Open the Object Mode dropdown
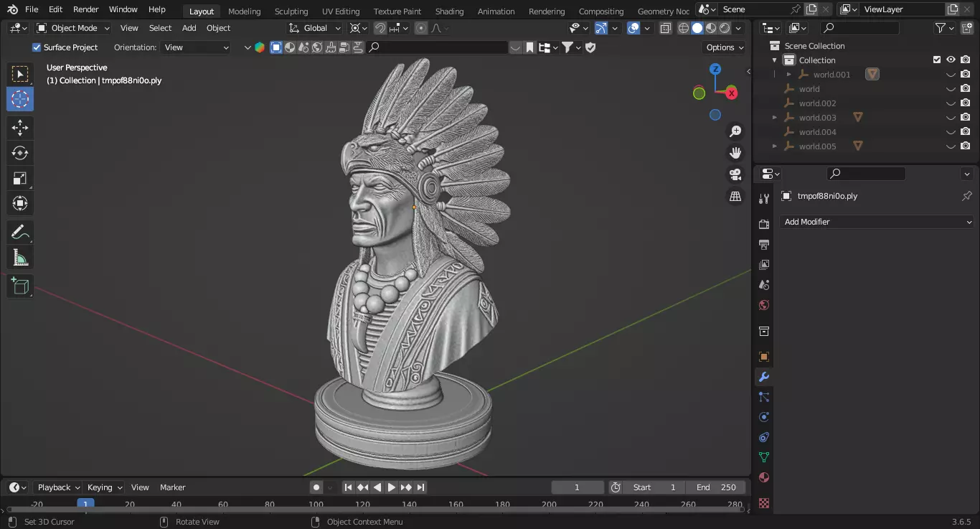The height and width of the screenshot is (529, 980). pos(73,28)
